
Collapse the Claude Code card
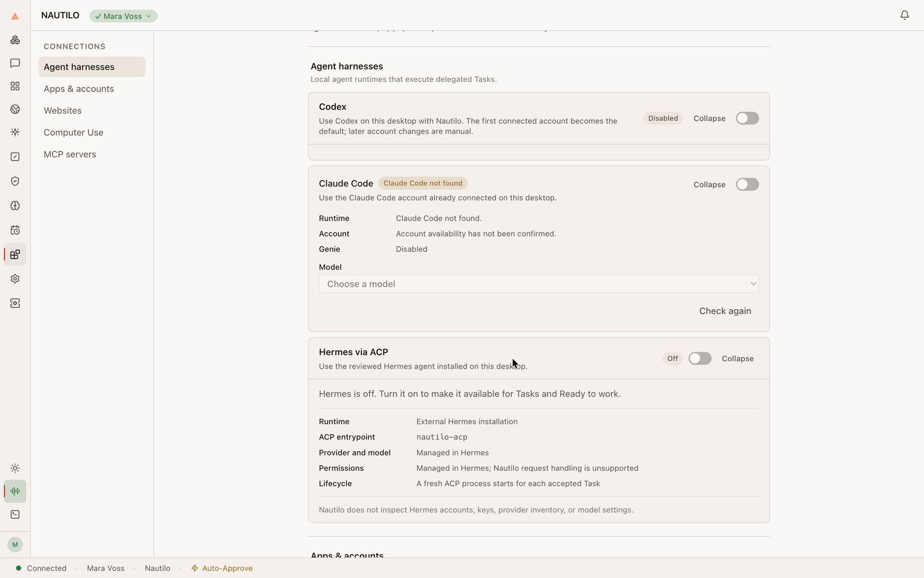pos(709,185)
